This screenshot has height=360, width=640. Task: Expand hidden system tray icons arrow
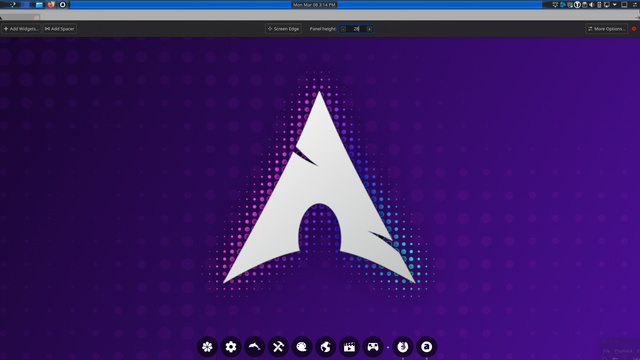click(615, 4)
